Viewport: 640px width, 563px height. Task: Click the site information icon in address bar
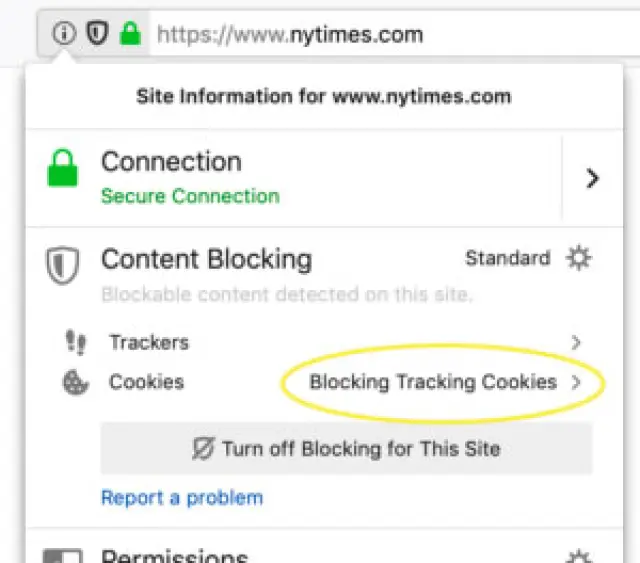(64, 34)
